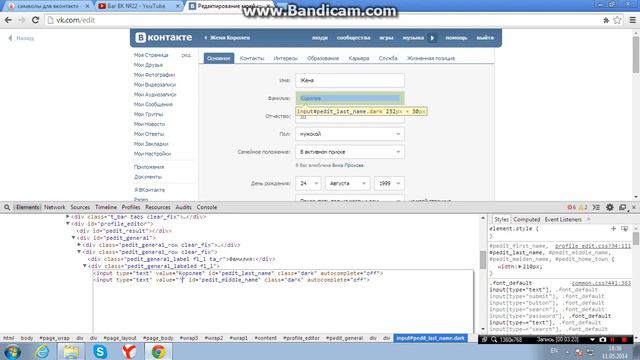Open DevTools settings gear

(609, 207)
